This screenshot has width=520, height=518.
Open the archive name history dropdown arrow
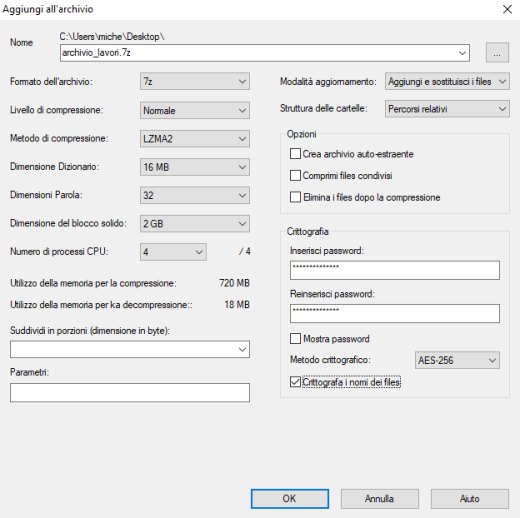(462, 53)
